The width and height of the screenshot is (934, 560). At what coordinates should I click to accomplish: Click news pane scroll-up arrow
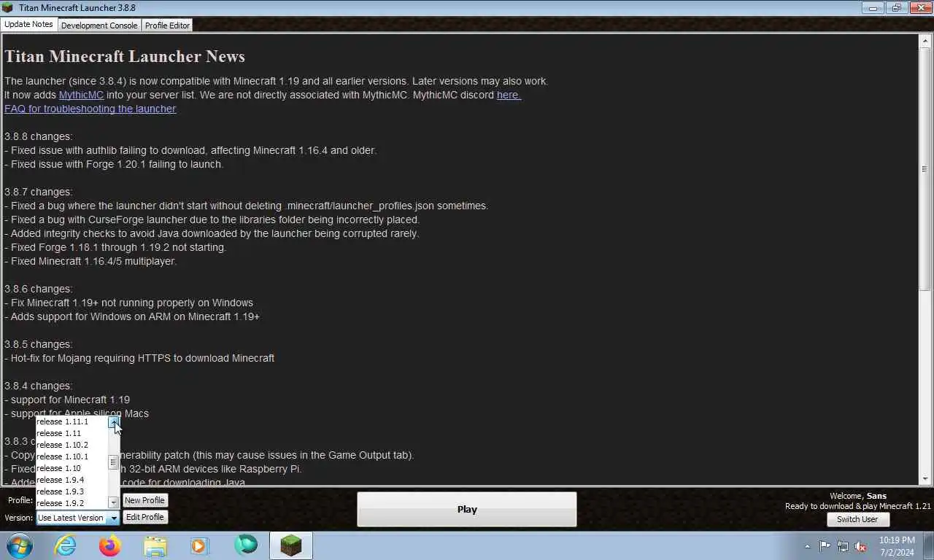[925, 39]
